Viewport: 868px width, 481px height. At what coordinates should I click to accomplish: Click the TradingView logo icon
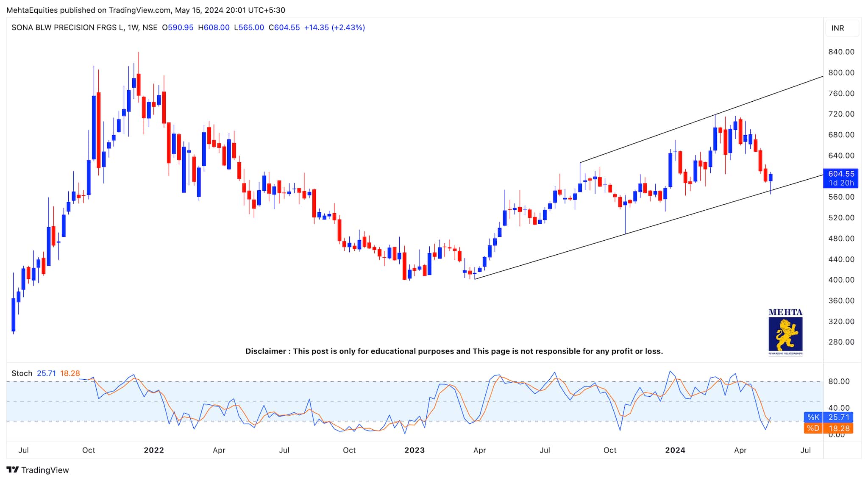coord(12,470)
